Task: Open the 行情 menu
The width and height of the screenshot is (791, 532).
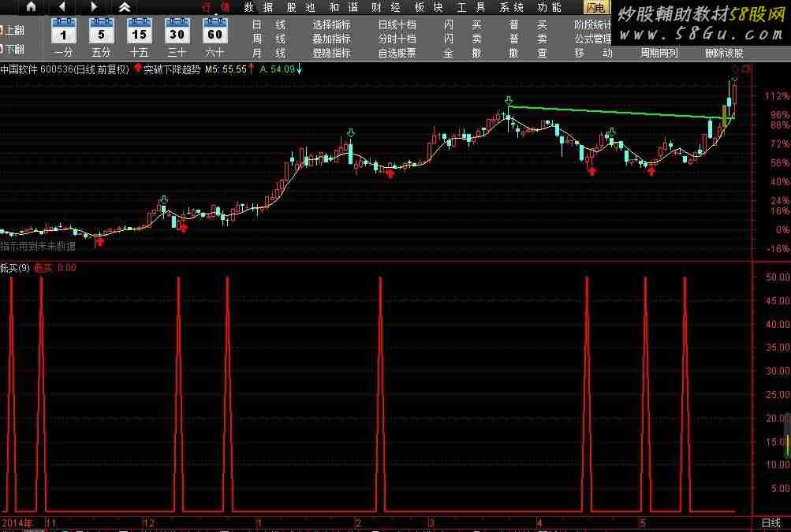Action: (216, 7)
